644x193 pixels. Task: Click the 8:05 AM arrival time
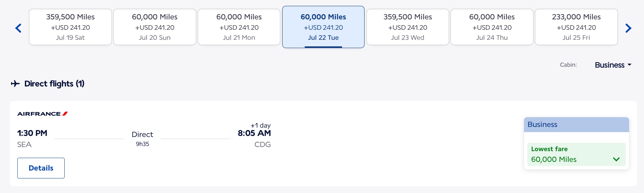coord(254,133)
